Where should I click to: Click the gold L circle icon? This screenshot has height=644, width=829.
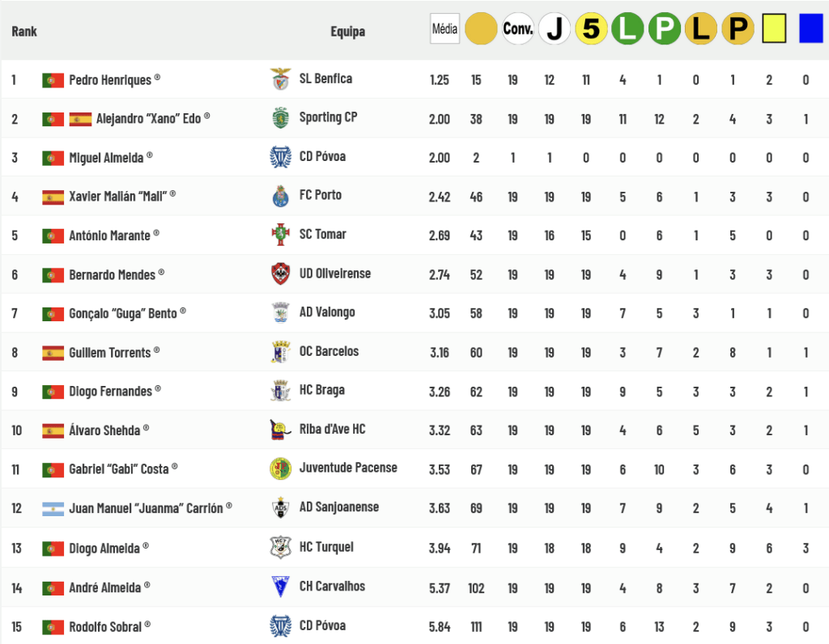click(701, 29)
